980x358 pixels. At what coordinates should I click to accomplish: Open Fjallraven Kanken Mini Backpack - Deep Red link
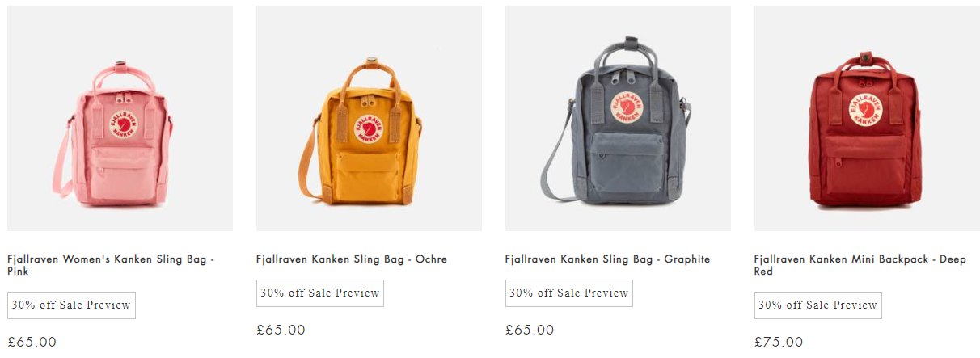click(860, 265)
